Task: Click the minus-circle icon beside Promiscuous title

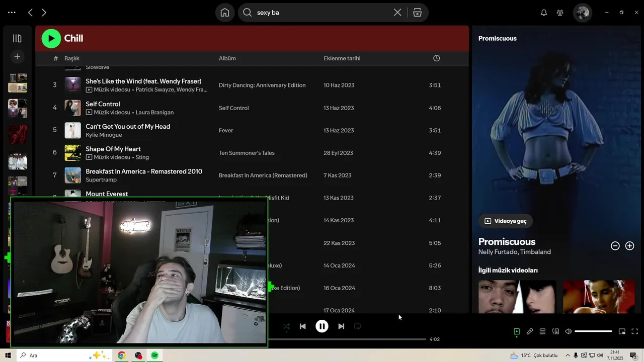Action: 615,246
